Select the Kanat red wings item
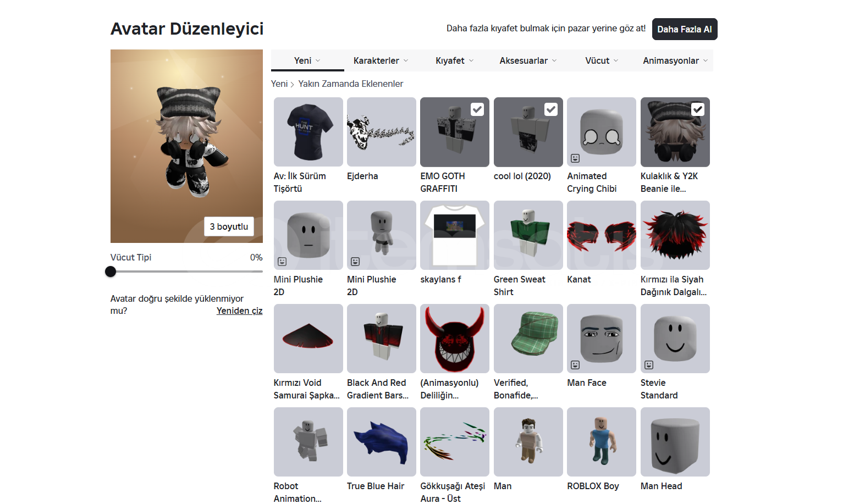 pos(602,235)
